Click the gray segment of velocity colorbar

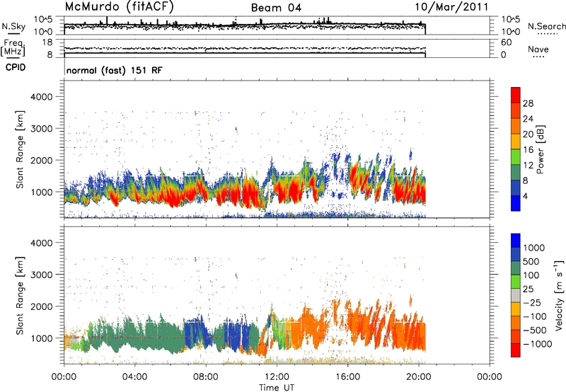[x=516, y=295]
